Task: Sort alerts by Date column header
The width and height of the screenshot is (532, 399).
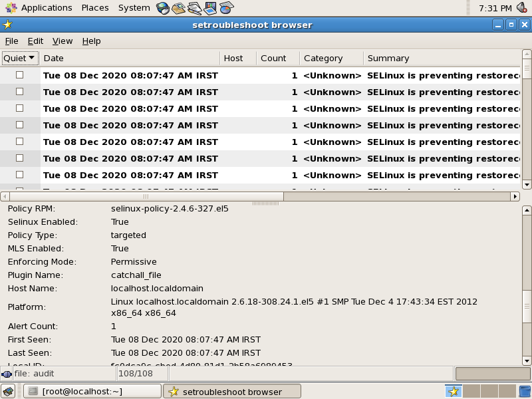Action: click(130, 58)
